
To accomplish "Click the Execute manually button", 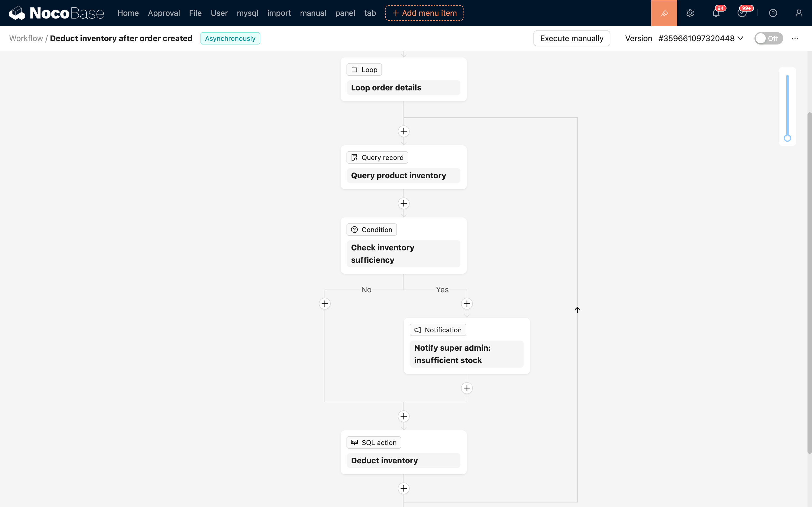I will coord(572,39).
